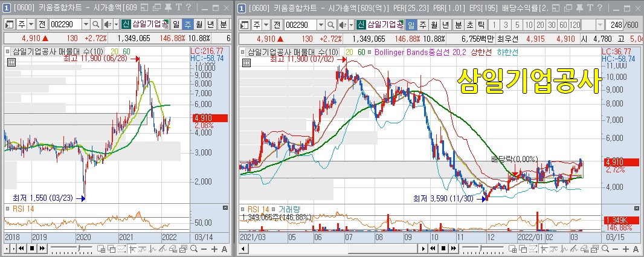Expand the 주 market-type dropdown in right window
Screen dimensions: 644x257
(267, 25)
